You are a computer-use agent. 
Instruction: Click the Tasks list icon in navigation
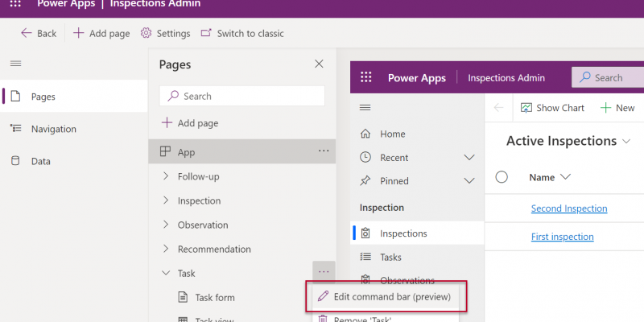pos(365,257)
